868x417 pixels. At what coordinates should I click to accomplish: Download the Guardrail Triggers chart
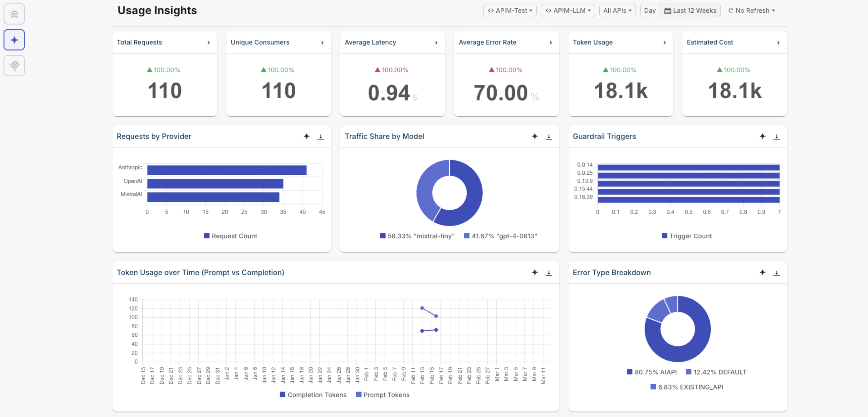pos(777,137)
